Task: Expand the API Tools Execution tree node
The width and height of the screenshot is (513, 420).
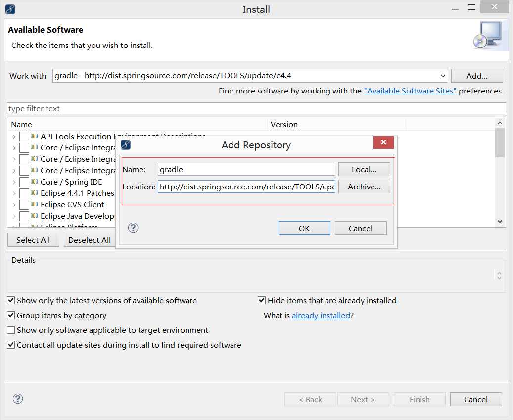Action: (x=14, y=137)
